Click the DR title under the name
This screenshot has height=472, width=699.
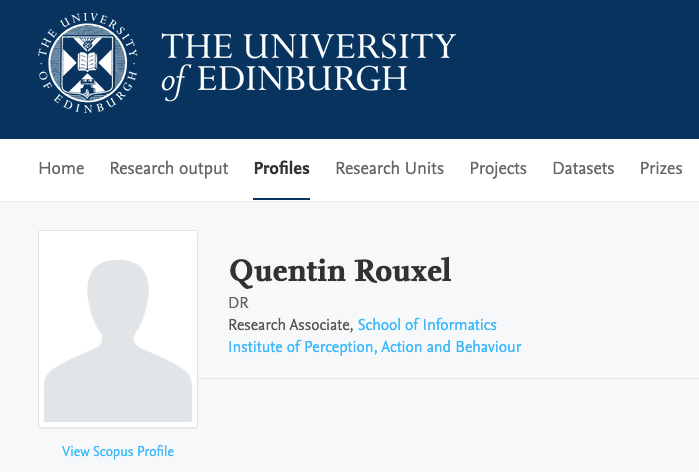238,303
